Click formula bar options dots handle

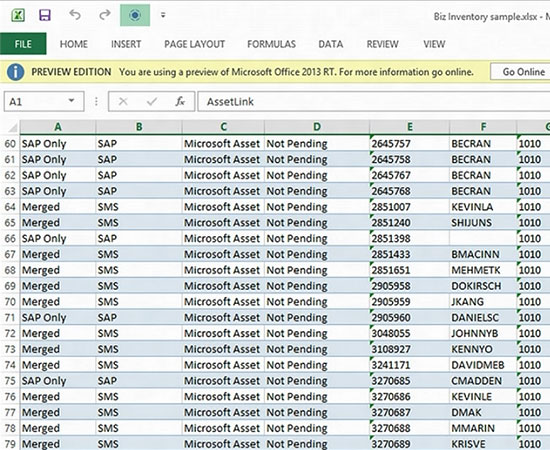pyautogui.click(x=96, y=102)
